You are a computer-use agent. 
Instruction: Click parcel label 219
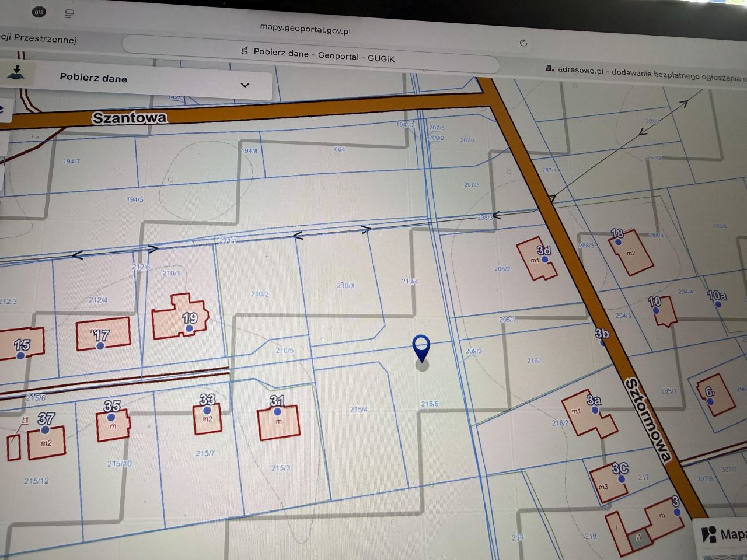[518, 537]
